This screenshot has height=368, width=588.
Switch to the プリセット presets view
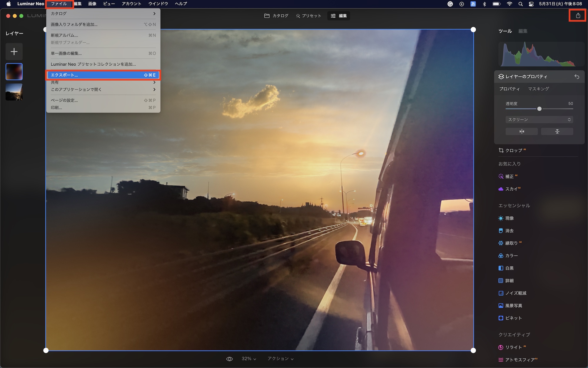click(308, 16)
